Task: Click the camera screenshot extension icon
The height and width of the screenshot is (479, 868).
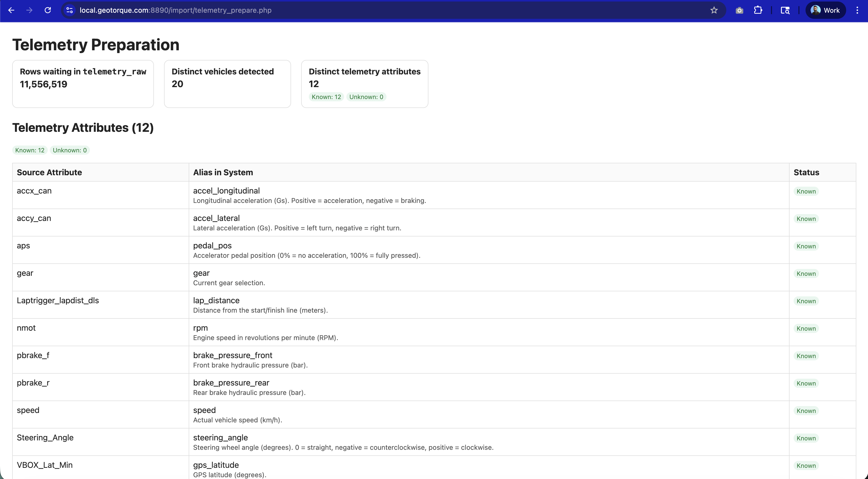Action: click(x=739, y=10)
